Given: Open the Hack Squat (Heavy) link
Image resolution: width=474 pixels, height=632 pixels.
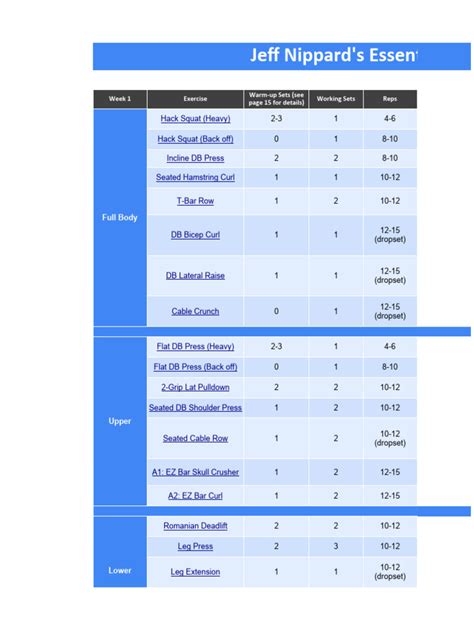Looking at the screenshot, I should pos(195,118).
